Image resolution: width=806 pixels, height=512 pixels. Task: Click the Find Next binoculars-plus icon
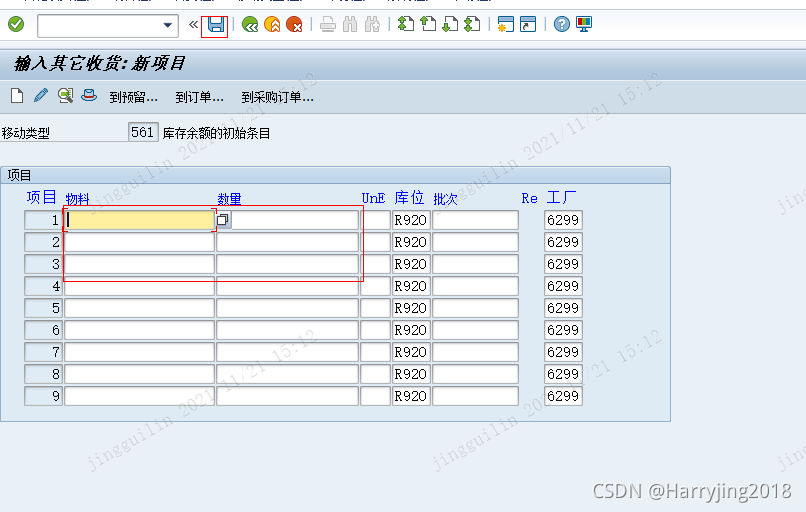[372, 24]
